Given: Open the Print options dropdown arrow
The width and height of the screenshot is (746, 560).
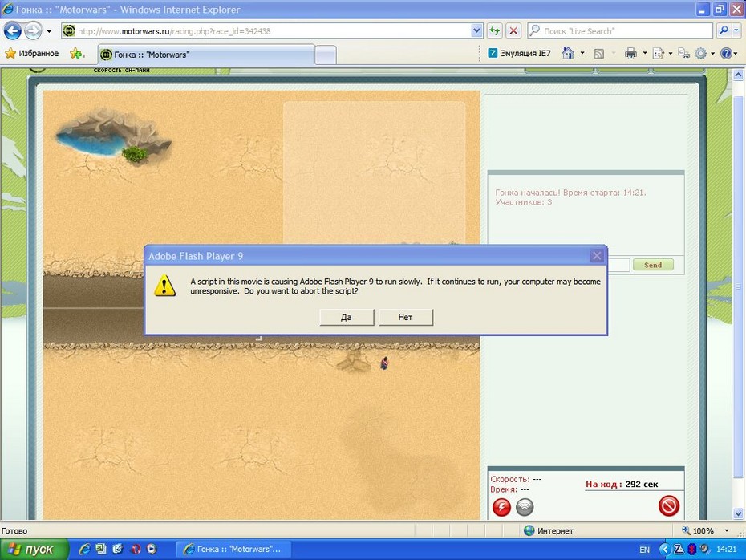Looking at the screenshot, I should 645,53.
